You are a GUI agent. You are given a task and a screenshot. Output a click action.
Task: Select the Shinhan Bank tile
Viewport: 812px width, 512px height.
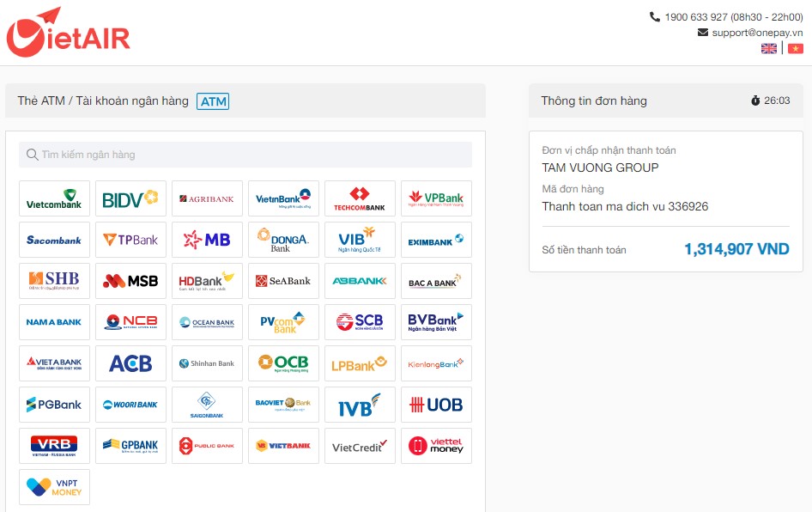pos(207,363)
